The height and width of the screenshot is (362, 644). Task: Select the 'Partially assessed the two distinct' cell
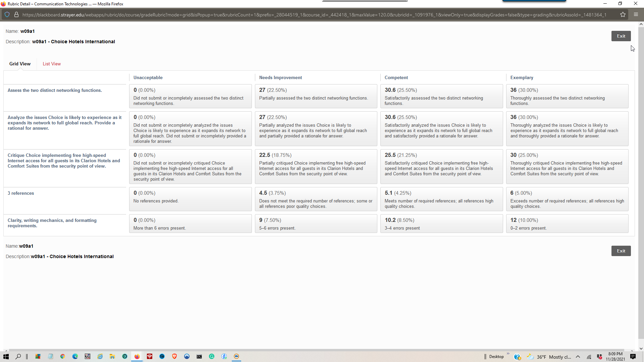[x=316, y=96]
